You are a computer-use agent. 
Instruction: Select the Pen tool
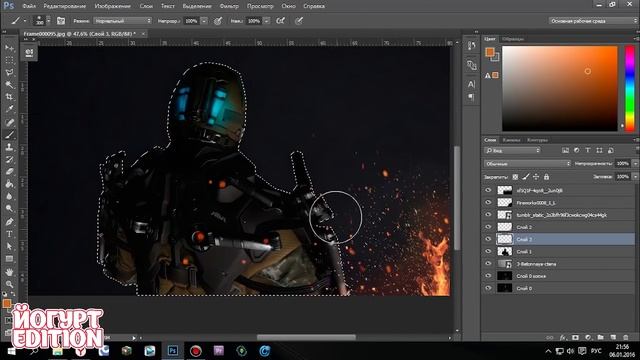tap(9, 222)
